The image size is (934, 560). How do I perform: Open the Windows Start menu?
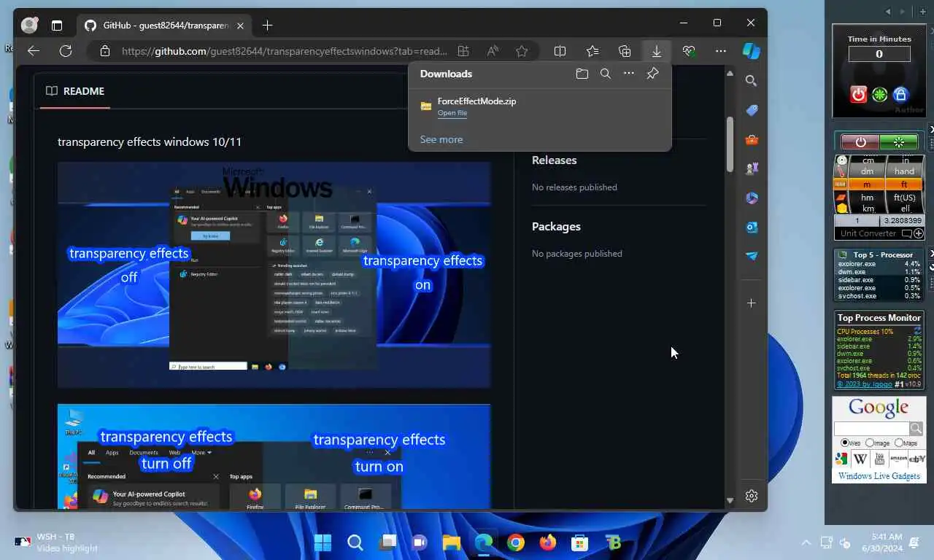(323, 542)
